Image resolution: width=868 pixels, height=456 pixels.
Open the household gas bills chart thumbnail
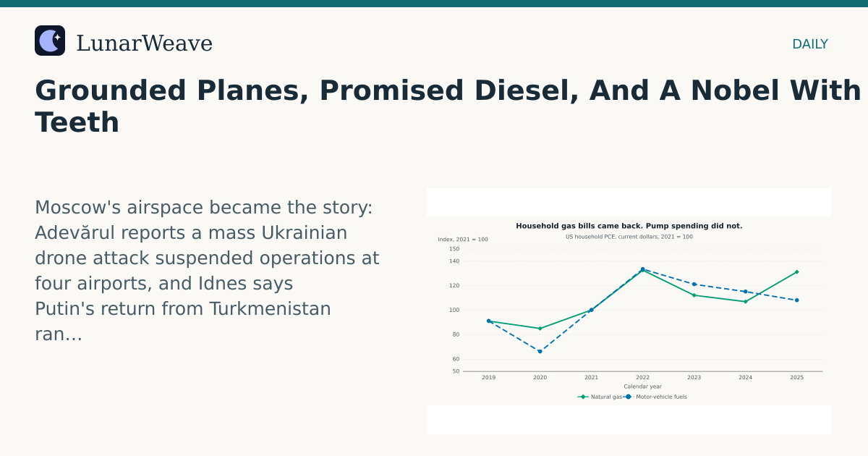tap(629, 311)
